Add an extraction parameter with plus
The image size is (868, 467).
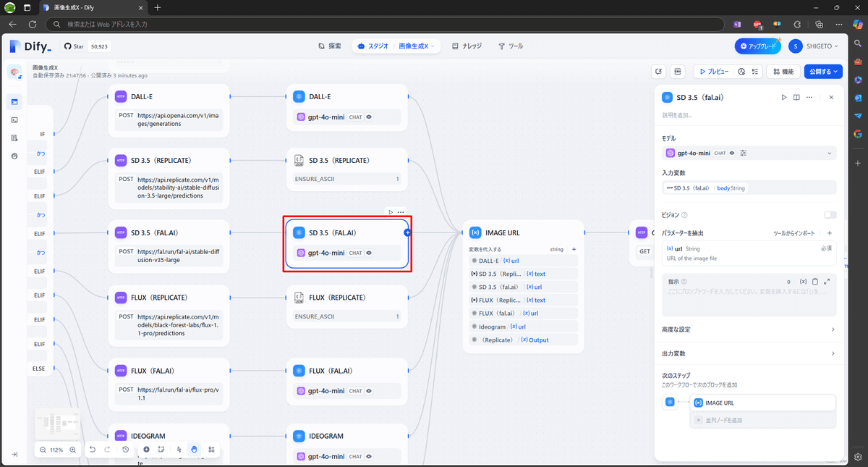click(830, 233)
